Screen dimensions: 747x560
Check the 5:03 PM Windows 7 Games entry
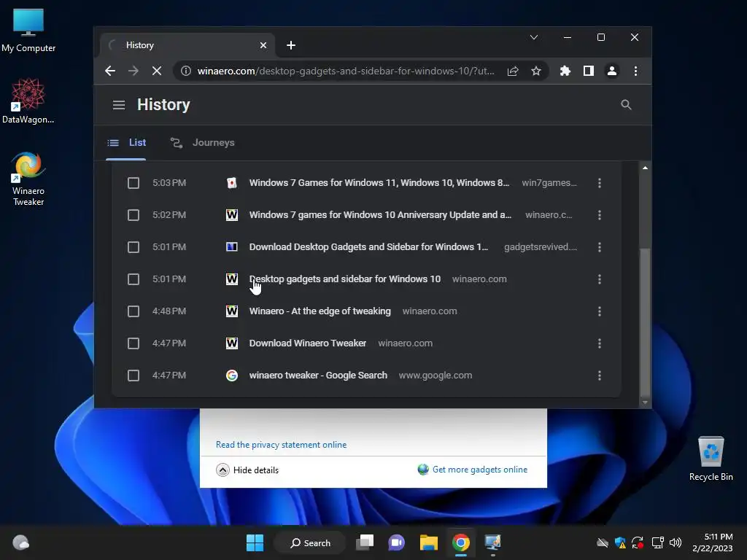pyautogui.click(x=133, y=183)
